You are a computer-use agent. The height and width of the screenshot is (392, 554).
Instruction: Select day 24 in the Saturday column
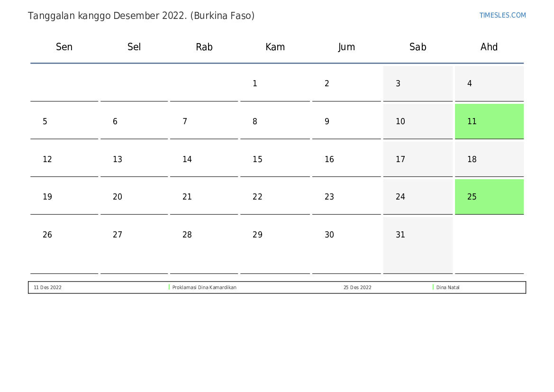pyautogui.click(x=400, y=197)
